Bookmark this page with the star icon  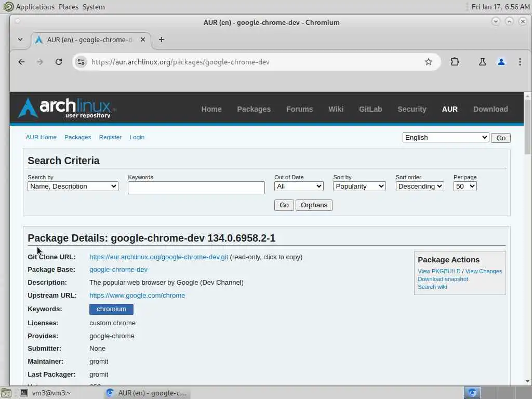coord(429,62)
